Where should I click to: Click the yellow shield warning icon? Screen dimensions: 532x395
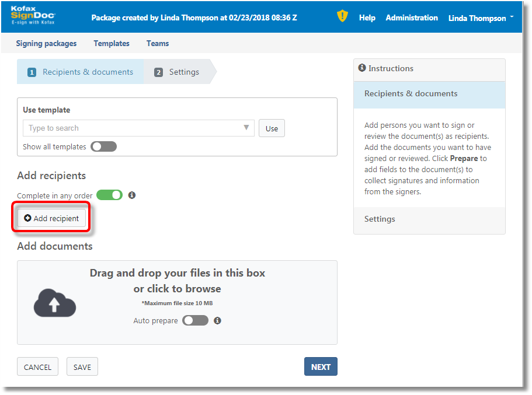(343, 16)
